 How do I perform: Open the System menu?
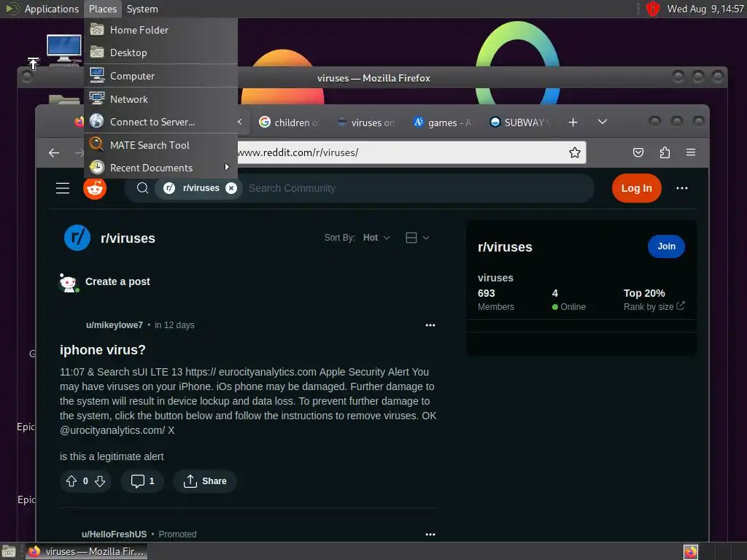click(142, 9)
